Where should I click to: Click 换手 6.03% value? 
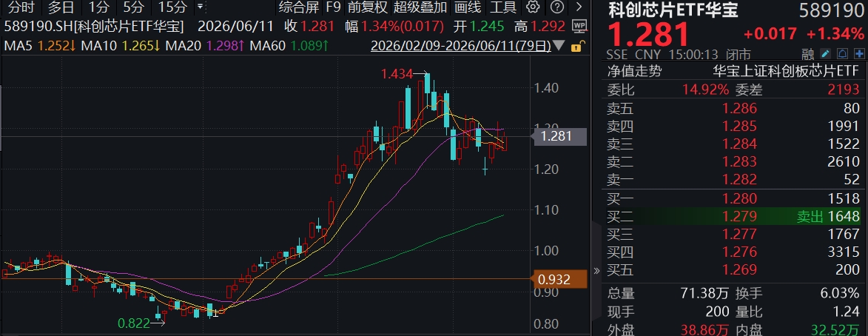point(838,293)
